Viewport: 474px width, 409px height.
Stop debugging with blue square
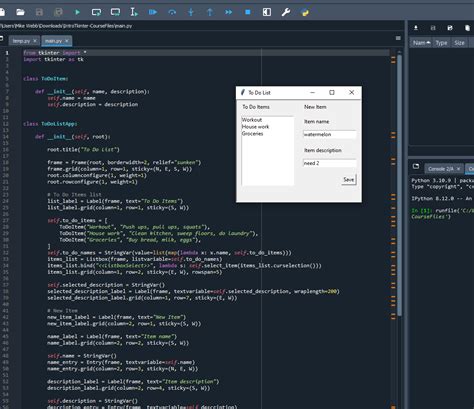pyautogui.click(x=248, y=12)
